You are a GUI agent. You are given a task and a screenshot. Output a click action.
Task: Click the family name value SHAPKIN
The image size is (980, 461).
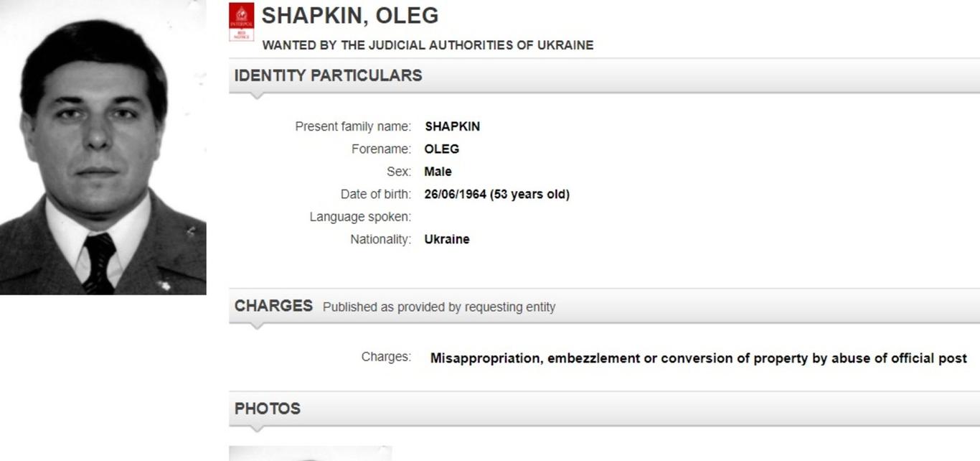coord(452,126)
